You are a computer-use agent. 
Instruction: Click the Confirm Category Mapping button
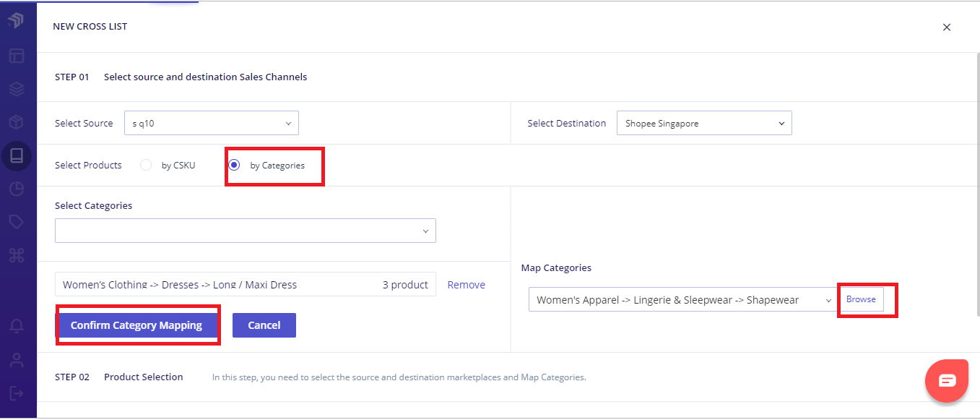pyautogui.click(x=136, y=325)
